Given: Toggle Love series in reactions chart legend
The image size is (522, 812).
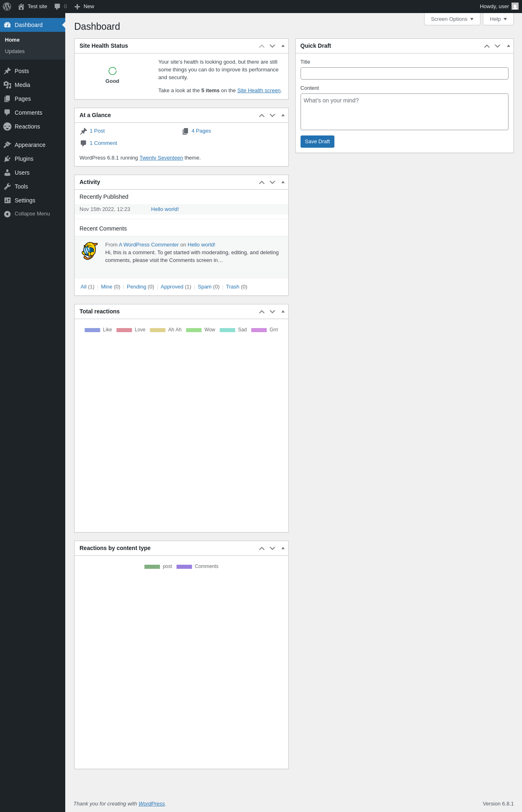Looking at the screenshot, I should [131, 330].
